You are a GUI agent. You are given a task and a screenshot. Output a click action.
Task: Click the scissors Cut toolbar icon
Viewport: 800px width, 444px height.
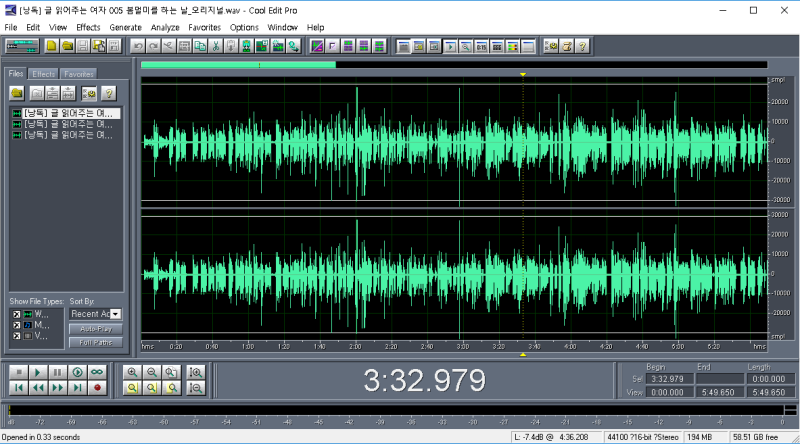click(x=215, y=46)
